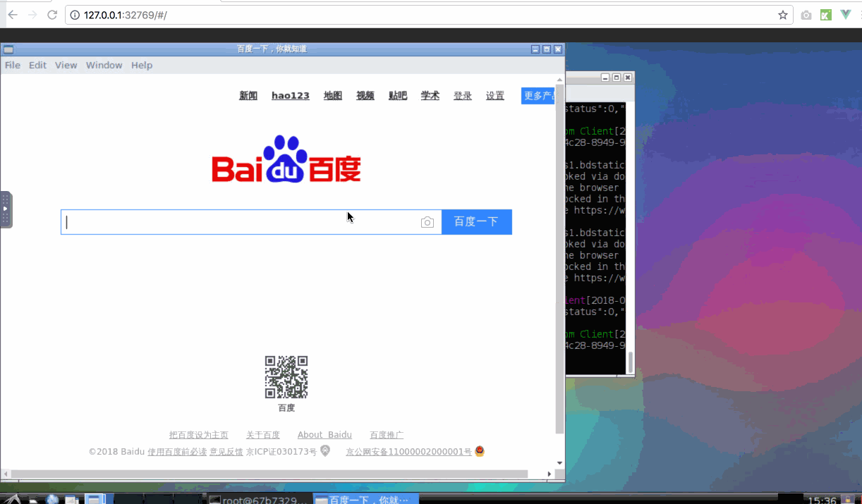Image resolution: width=862 pixels, height=504 pixels.
Task: Click the 更多产品 dropdown button
Action: 539,96
